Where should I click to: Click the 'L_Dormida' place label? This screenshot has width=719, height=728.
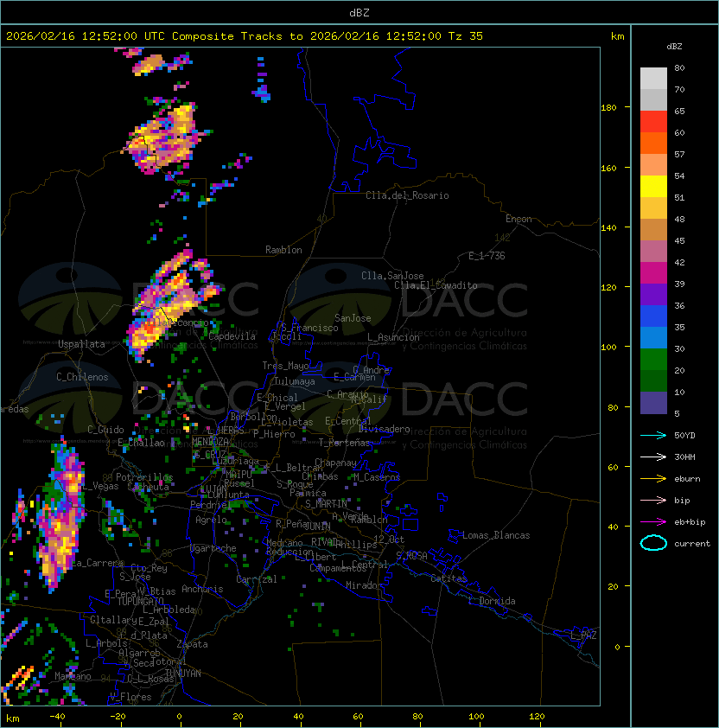click(492, 601)
